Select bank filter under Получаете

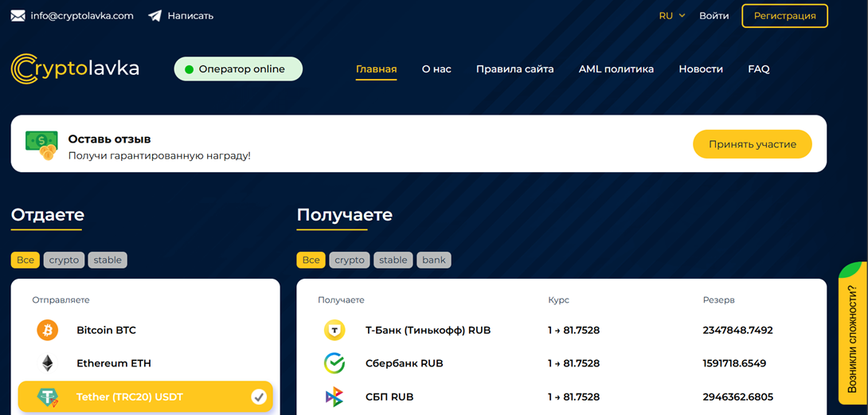(x=434, y=260)
